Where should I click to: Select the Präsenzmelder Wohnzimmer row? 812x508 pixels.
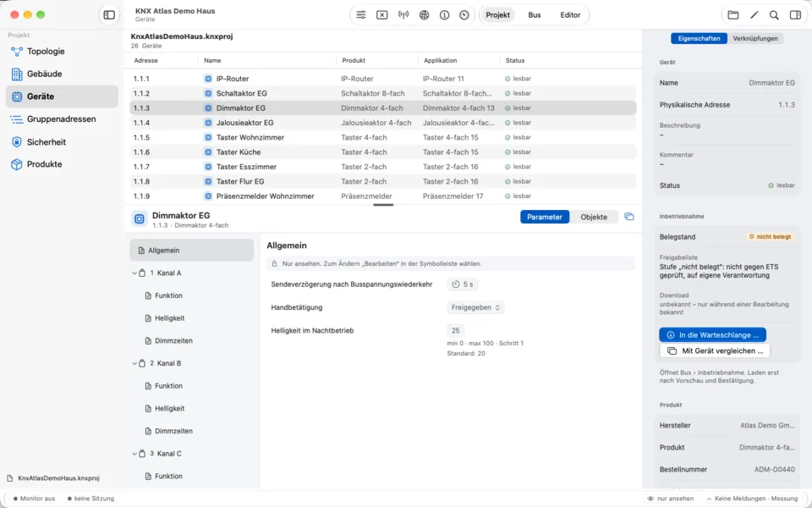(382, 196)
